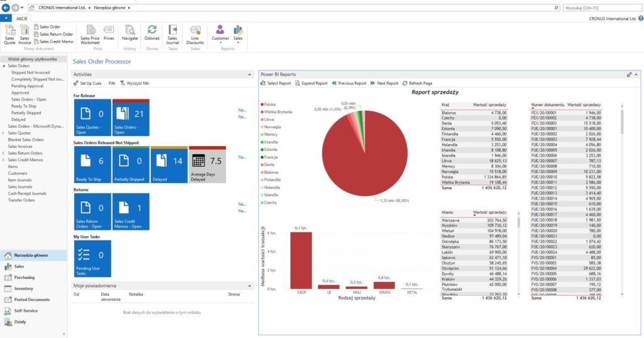The height and width of the screenshot is (338, 644).
Task: Click the Navigate ribbon icon
Action: 130,33
